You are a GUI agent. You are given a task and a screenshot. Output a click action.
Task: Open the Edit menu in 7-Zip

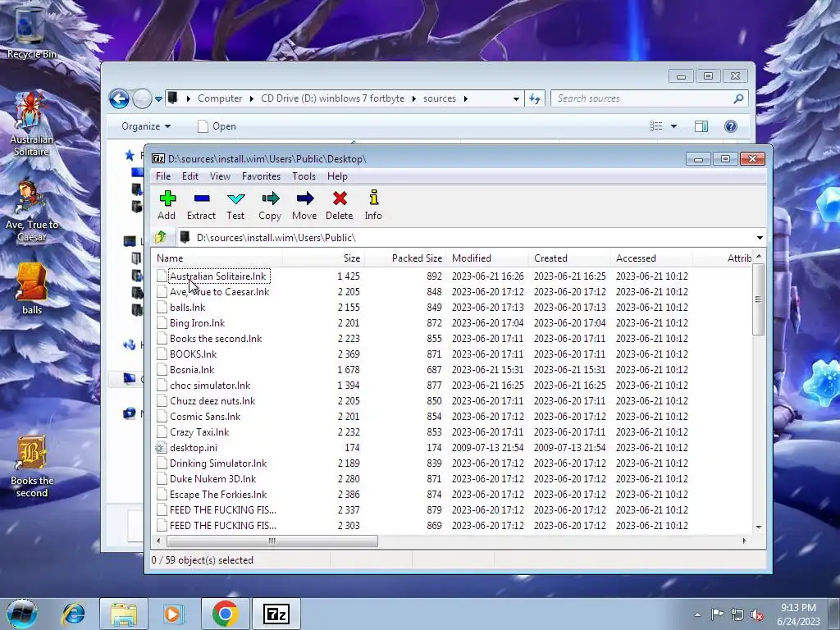(190, 176)
